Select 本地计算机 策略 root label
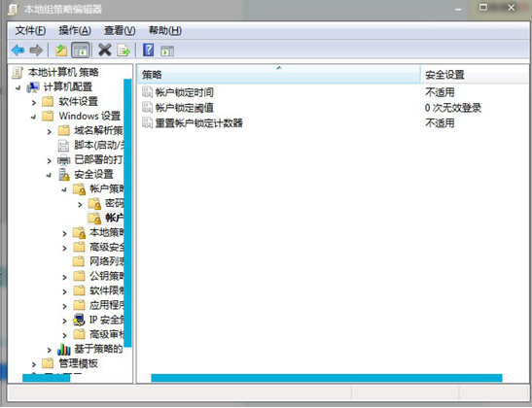The height and width of the screenshot is (408, 532). coord(63,72)
